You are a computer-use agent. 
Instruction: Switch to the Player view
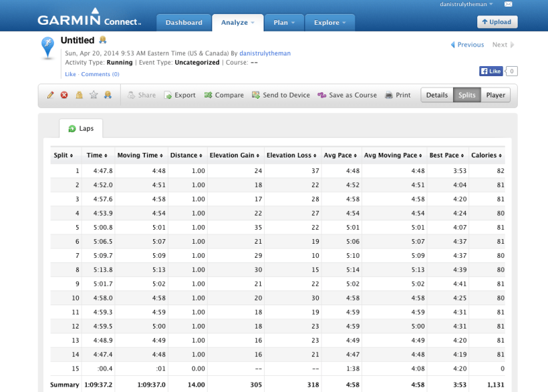[495, 95]
